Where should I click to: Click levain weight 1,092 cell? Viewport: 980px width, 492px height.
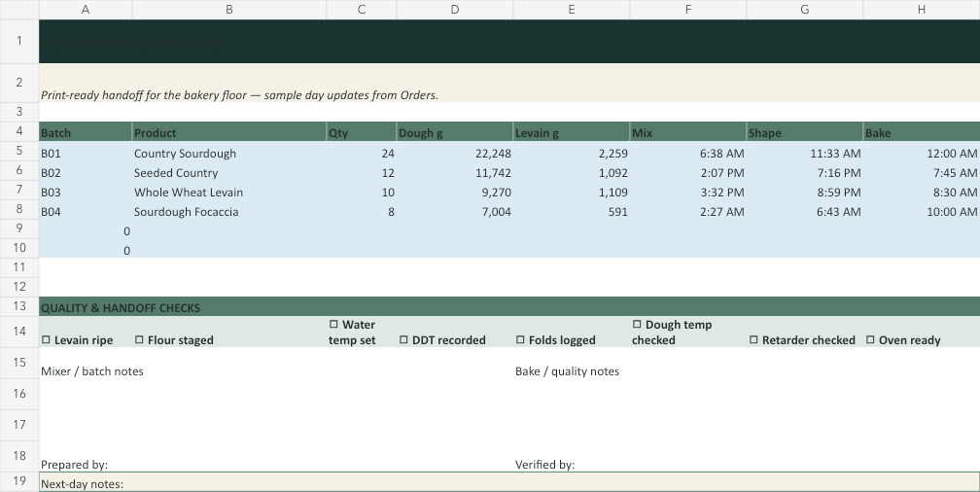(x=572, y=171)
